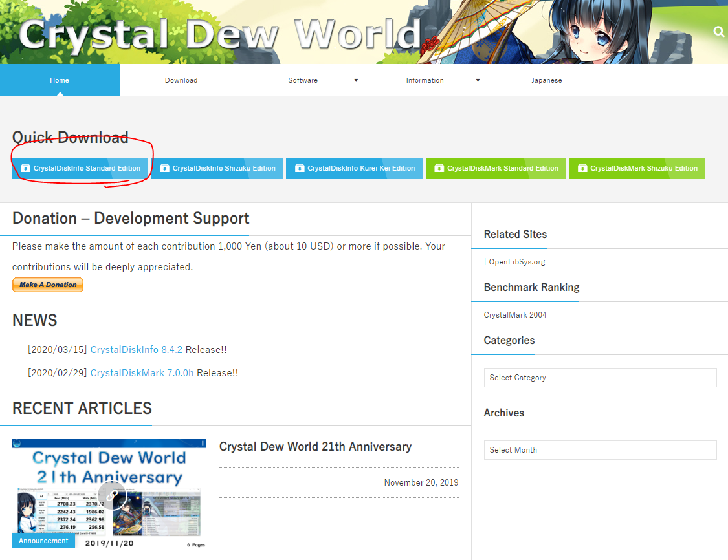Click download icon on CrystalDiskInfo Kurei Kei Edition
Viewport: 728px width, 560px height.
click(300, 168)
